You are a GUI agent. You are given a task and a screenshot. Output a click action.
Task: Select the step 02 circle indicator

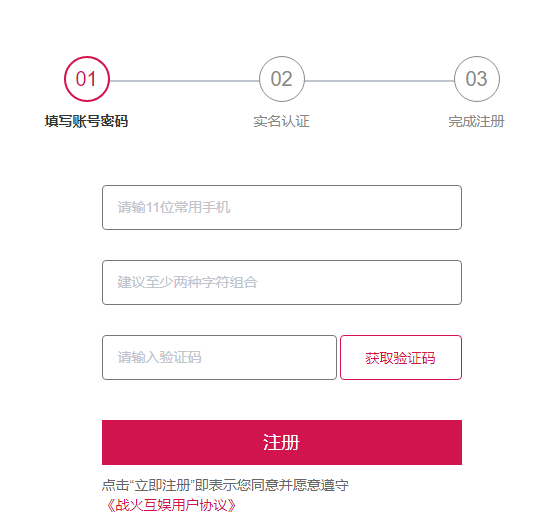(282, 79)
